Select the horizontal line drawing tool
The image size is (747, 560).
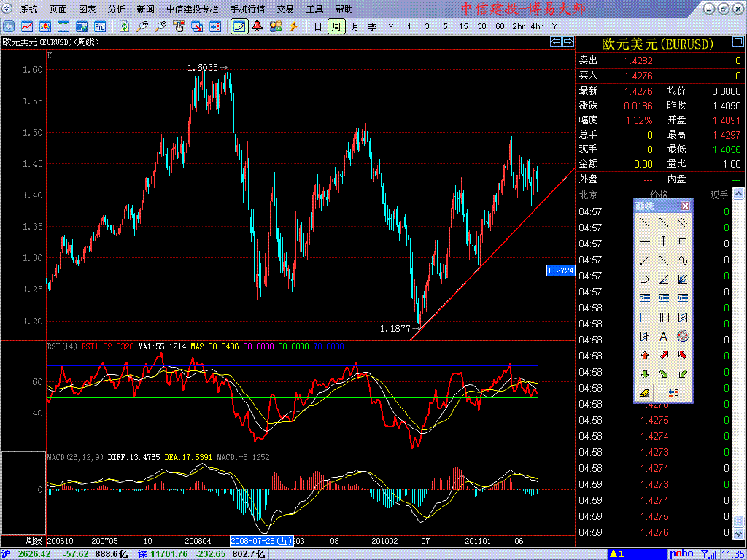click(x=644, y=241)
